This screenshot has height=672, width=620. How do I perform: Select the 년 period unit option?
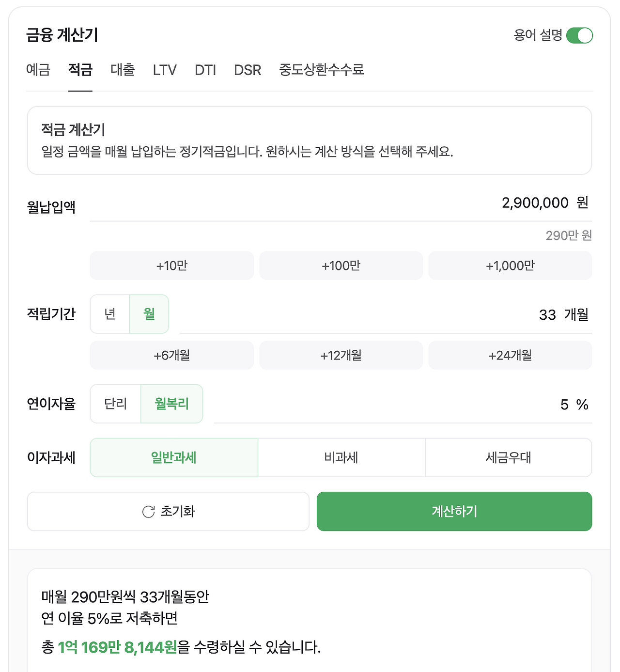110,314
